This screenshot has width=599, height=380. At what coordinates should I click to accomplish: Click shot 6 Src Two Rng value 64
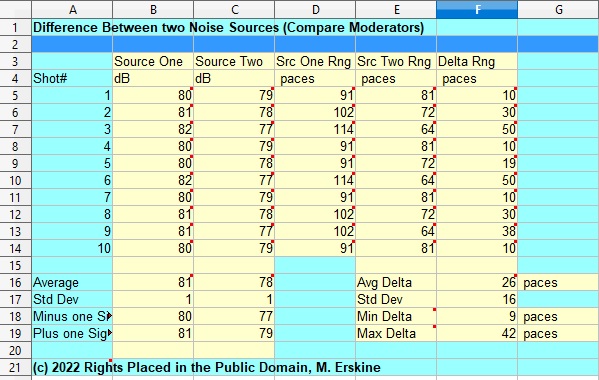coord(396,180)
